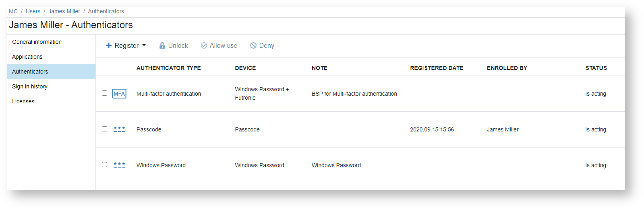Open Sign in history in sidebar
Screen dimensions: 644x209
point(30,86)
